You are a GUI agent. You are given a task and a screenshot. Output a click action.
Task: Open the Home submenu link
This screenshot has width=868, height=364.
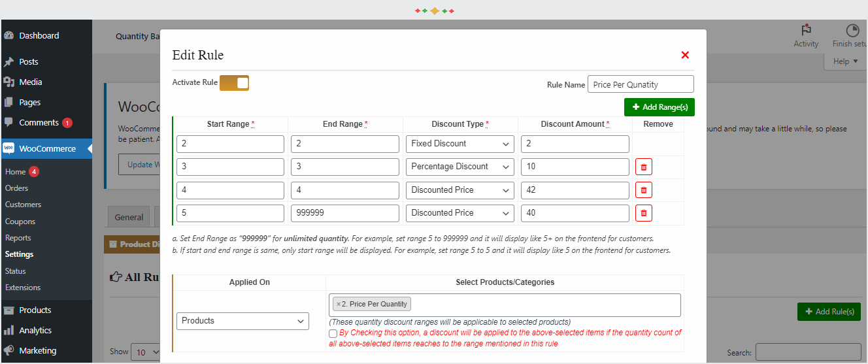click(15, 172)
